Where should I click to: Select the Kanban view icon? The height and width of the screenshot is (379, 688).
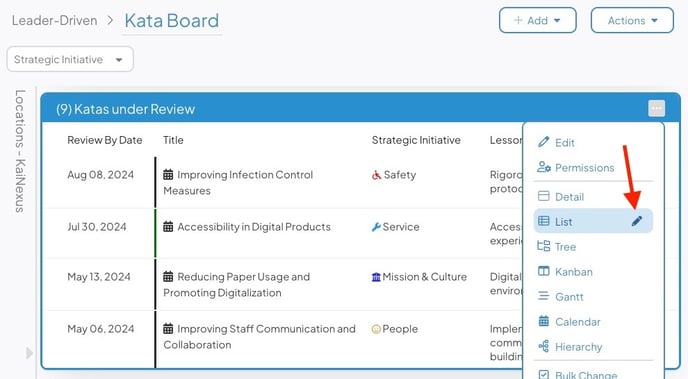tap(544, 271)
